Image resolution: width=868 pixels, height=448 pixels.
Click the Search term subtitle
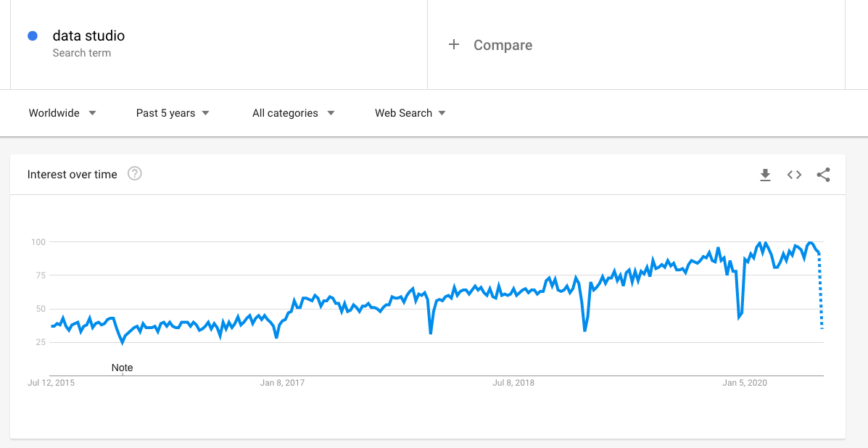click(81, 53)
